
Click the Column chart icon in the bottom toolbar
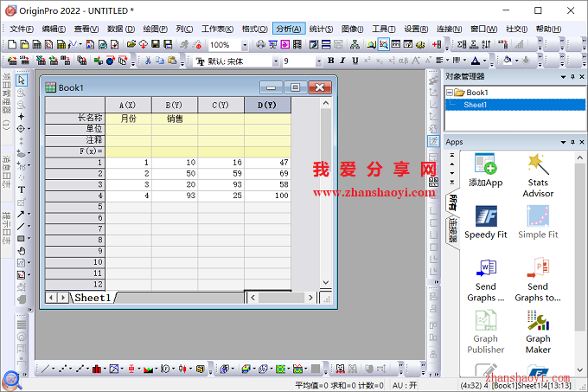pos(96,370)
